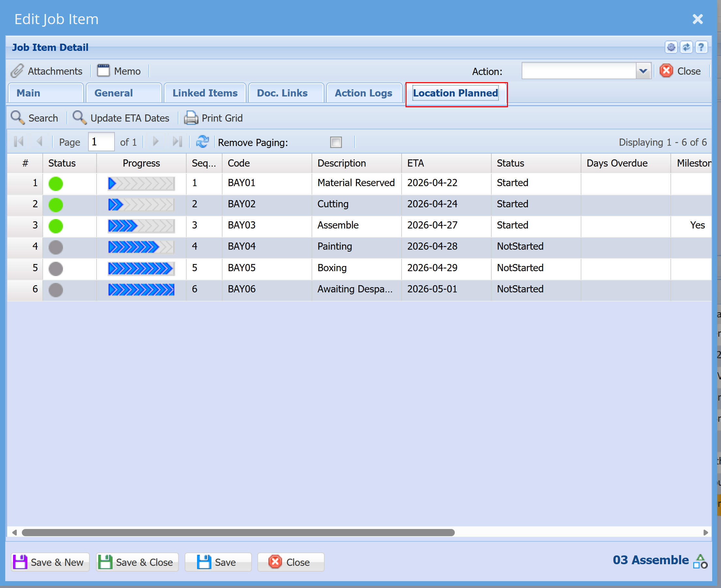Click the Page number input field

[101, 141]
